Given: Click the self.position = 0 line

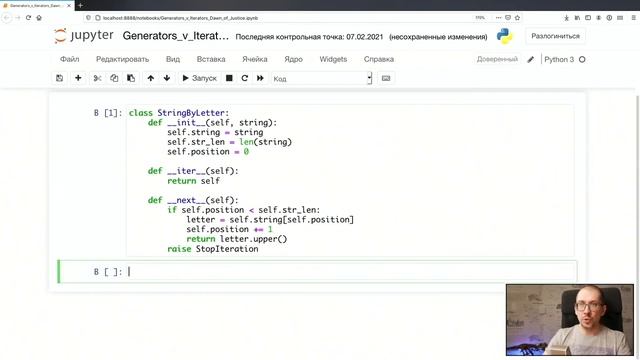Looking at the screenshot, I should pyautogui.click(x=208, y=151).
